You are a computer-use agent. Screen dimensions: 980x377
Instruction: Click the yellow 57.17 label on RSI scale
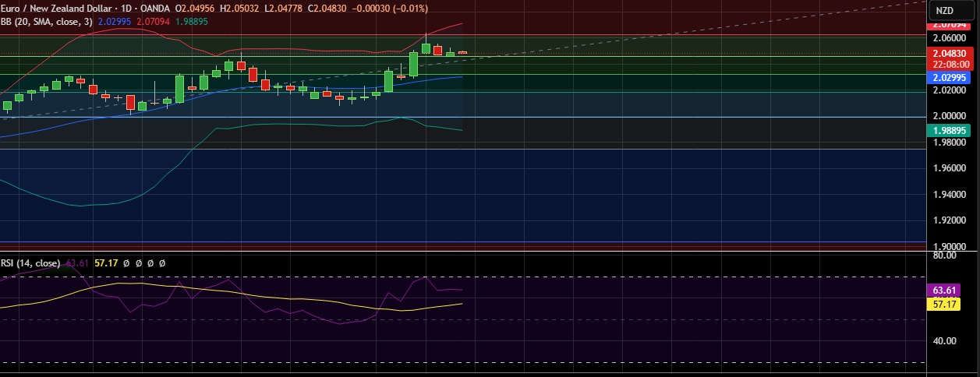[x=944, y=304]
